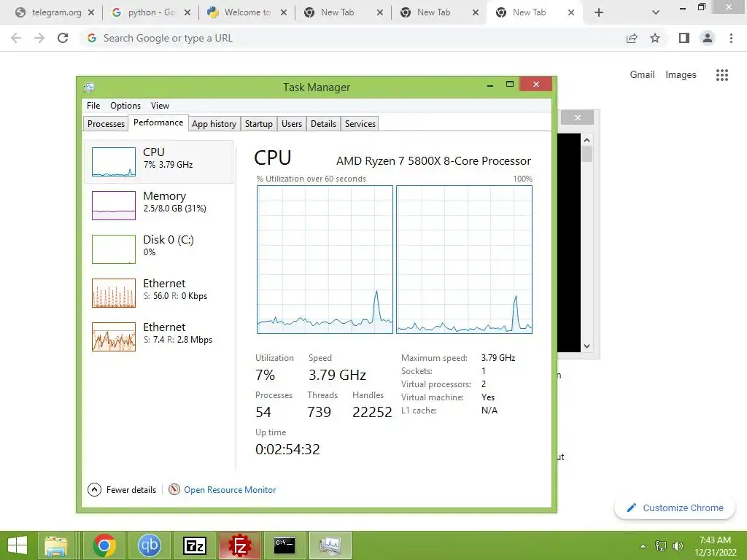Select the Ethernet 7.4 Mbps item

(x=159, y=337)
